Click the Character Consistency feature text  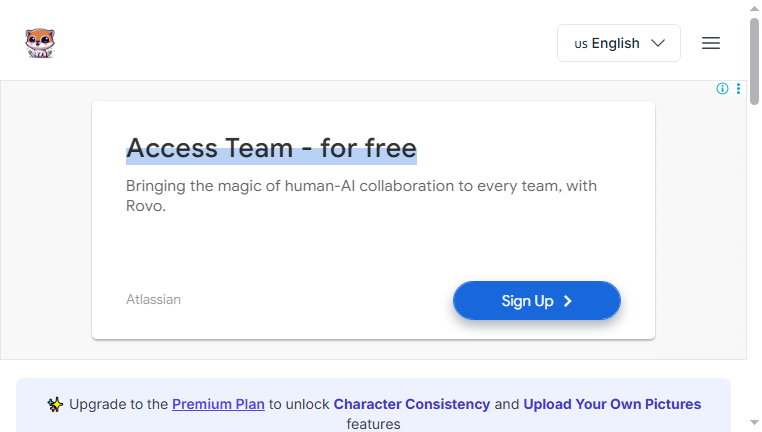[x=412, y=404]
